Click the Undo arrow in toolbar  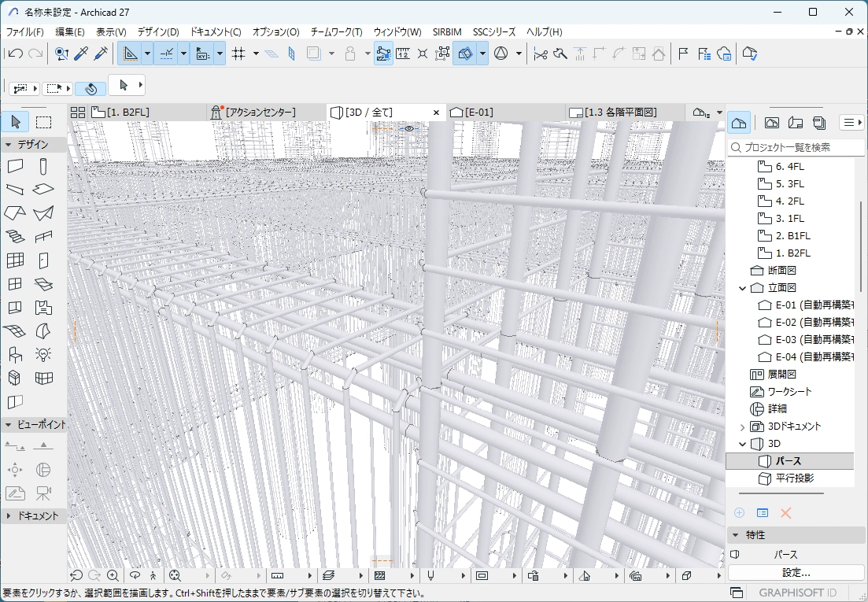coord(15,54)
